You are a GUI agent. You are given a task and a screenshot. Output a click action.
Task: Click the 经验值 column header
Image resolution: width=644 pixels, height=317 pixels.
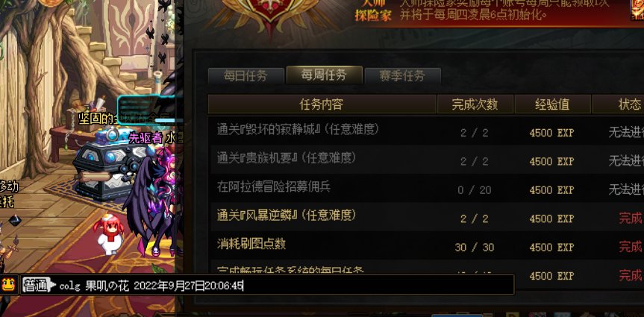[552, 104]
